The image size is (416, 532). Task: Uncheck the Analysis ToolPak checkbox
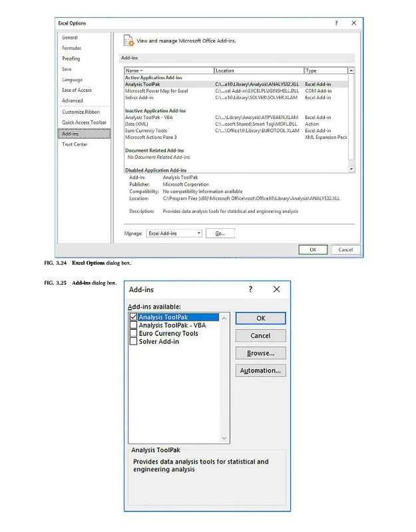click(x=134, y=318)
